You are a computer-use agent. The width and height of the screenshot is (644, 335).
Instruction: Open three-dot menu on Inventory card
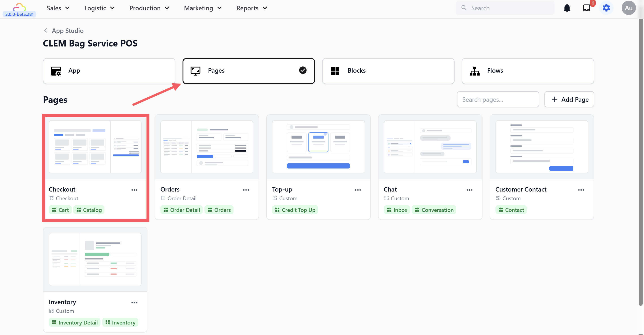coord(134,303)
